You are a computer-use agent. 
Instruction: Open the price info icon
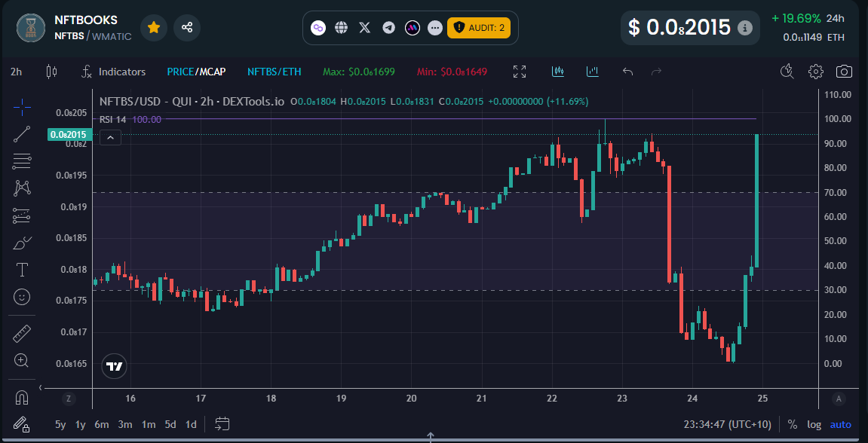point(746,28)
